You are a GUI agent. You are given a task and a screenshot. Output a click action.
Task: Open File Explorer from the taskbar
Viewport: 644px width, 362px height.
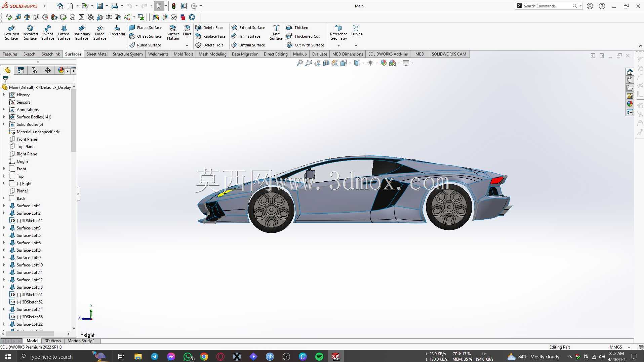pos(138,357)
